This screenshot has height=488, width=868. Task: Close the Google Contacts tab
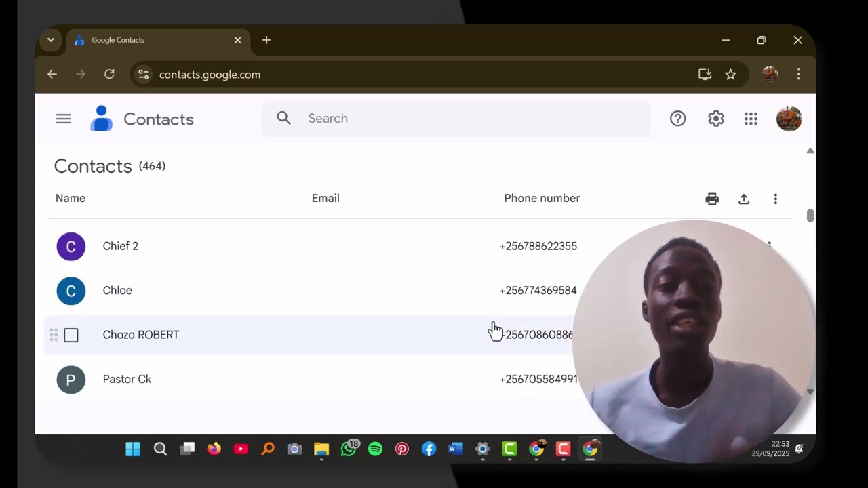pyautogui.click(x=237, y=40)
